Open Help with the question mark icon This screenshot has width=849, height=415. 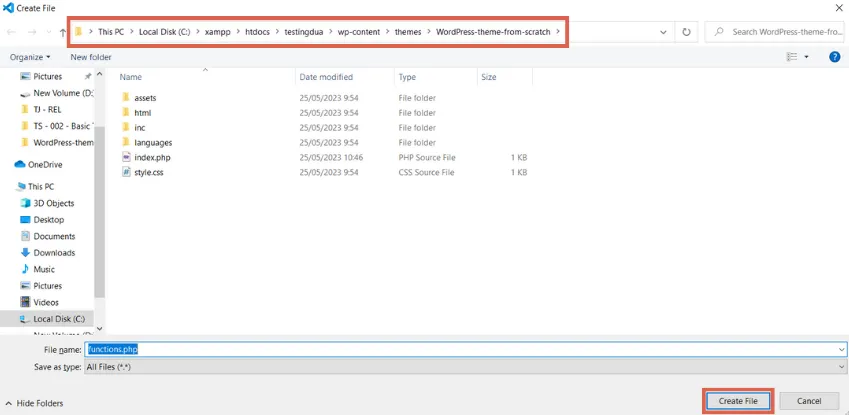(834, 57)
